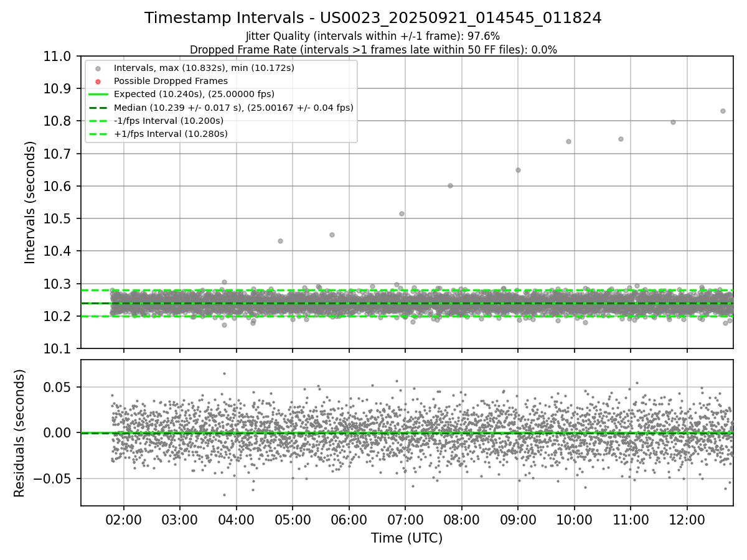Click the outlier data point near 10.43 seconds
The height and width of the screenshot is (560, 747).
tap(280, 241)
